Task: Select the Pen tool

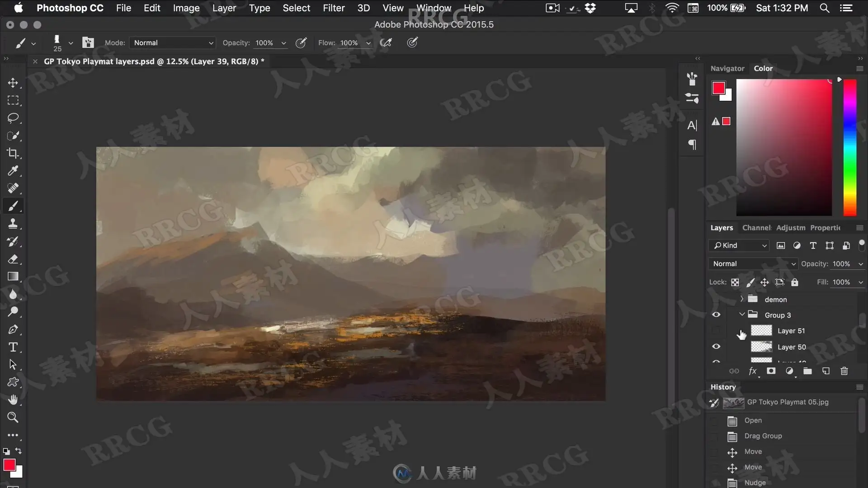Action: coord(13,329)
